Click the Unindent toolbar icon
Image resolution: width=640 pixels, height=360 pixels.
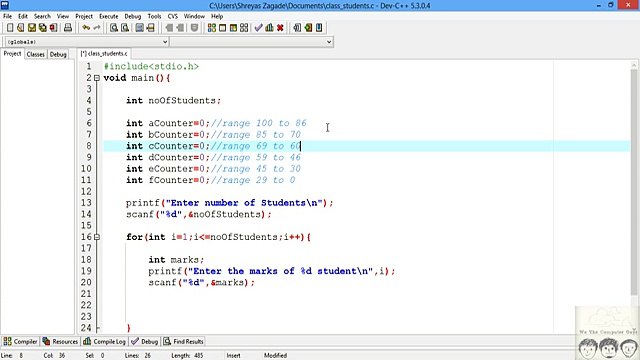pyautogui.click(x=180, y=28)
